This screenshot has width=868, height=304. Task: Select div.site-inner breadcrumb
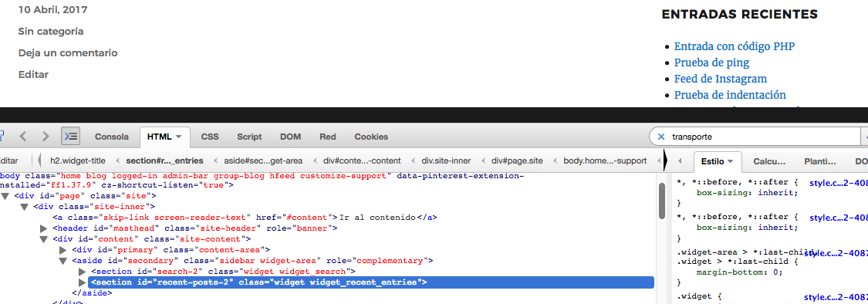click(x=446, y=160)
